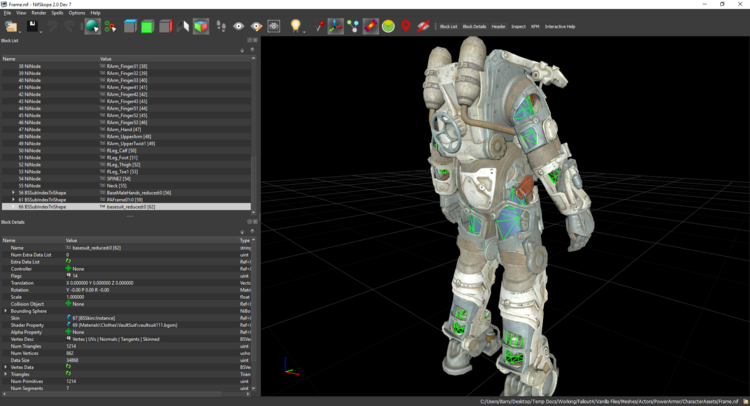Switch to Side view red cube

coord(165,26)
